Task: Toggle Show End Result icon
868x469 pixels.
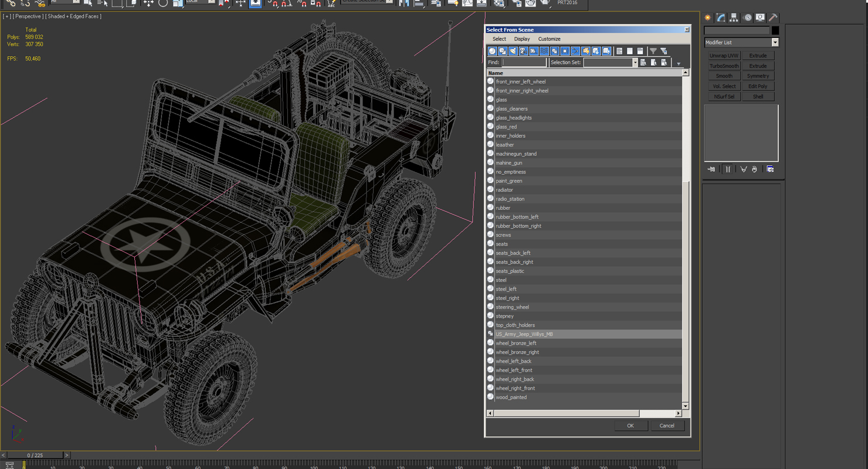Action: coord(728,169)
